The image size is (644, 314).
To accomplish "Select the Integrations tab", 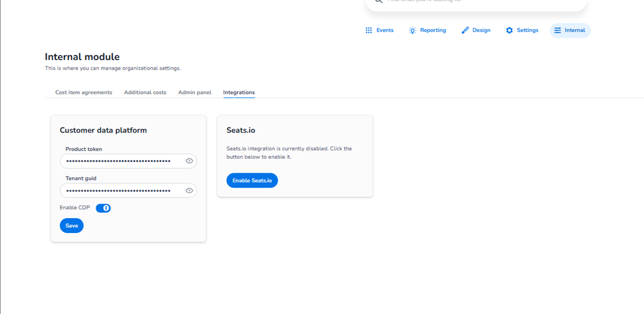I will pos(239,92).
